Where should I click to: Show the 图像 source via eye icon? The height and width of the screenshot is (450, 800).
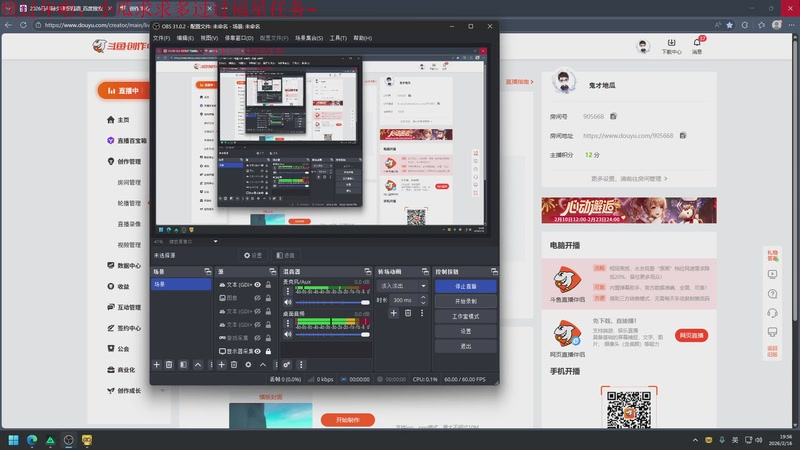point(258,298)
